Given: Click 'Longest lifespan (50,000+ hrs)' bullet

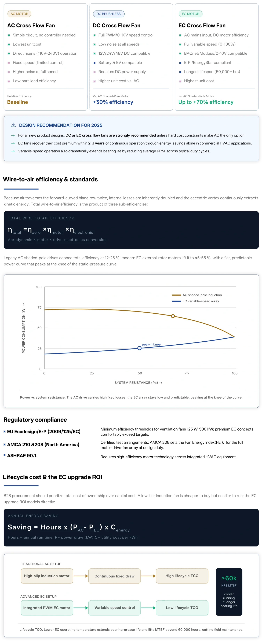Looking at the screenshot, I should (x=212, y=72).
